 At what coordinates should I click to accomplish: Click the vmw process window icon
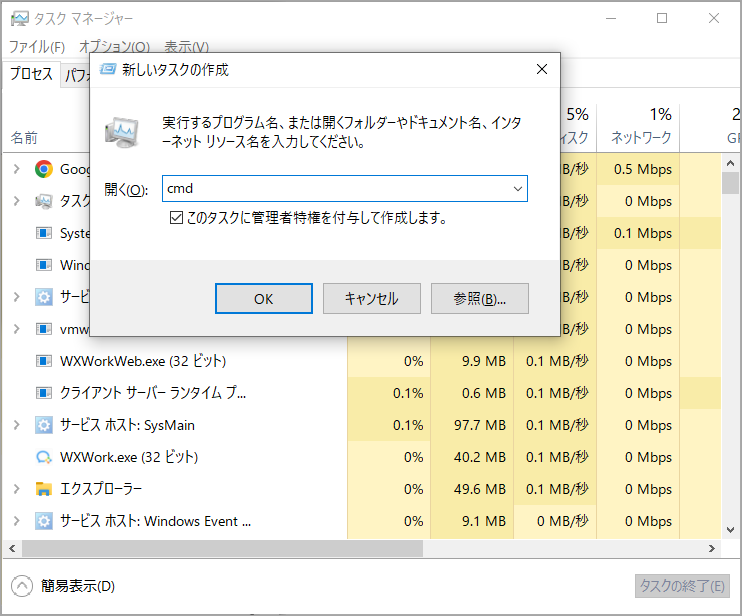[44, 329]
